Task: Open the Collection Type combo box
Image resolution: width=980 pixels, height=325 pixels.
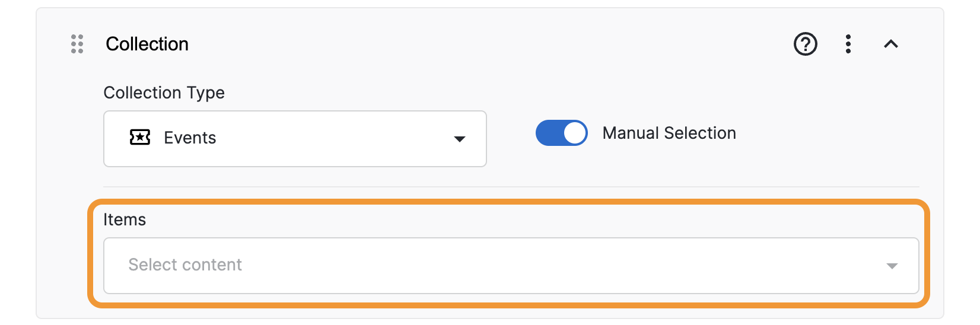Action: pos(295,139)
